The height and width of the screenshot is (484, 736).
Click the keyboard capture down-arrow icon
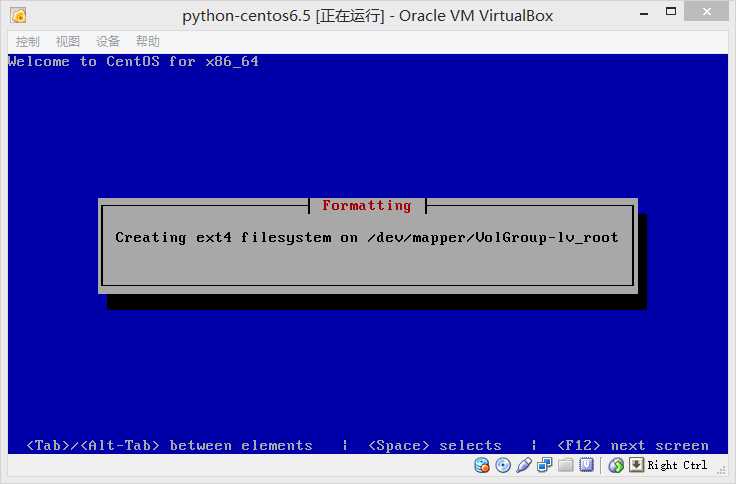[x=636, y=465]
